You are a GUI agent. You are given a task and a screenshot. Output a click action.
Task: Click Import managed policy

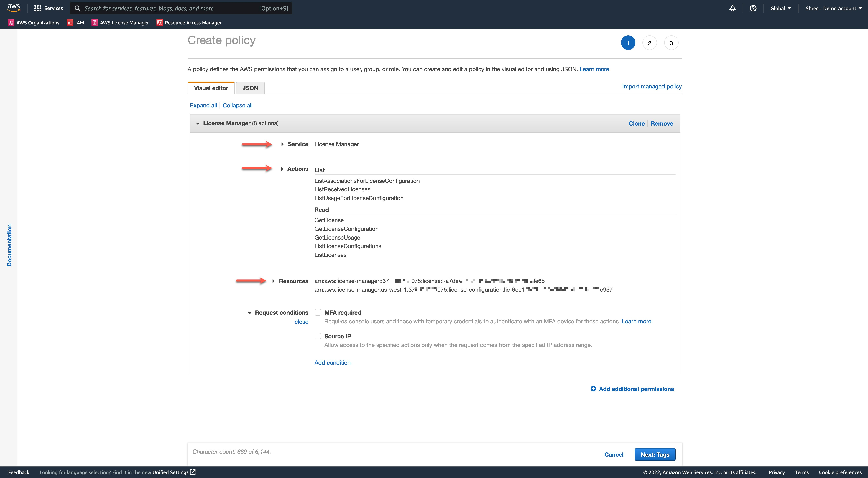[651, 86]
